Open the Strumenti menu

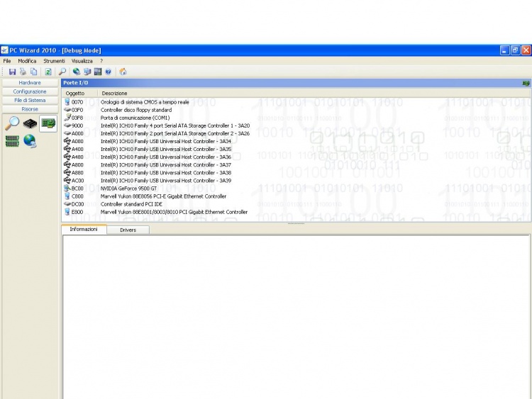point(54,61)
